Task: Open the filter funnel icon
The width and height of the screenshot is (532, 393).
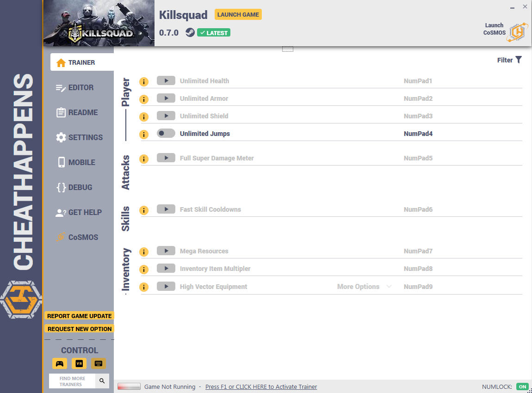Action: (x=519, y=60)
